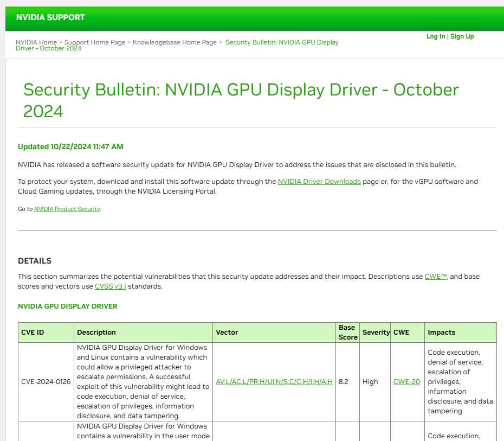Click the NVIDIA GPU DISPLAY DRIVER subheading
Viewport: 504px width, 441px height.
click(x=68, y=306)
